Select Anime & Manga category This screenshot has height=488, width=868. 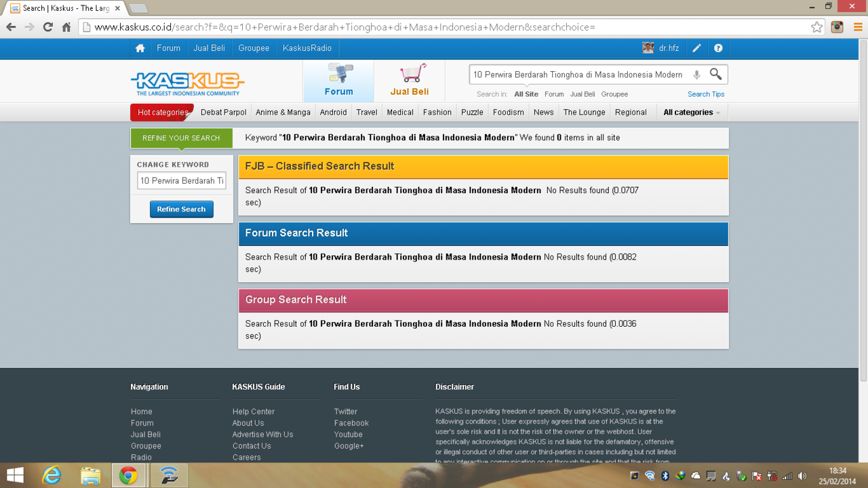pos(283,113)
